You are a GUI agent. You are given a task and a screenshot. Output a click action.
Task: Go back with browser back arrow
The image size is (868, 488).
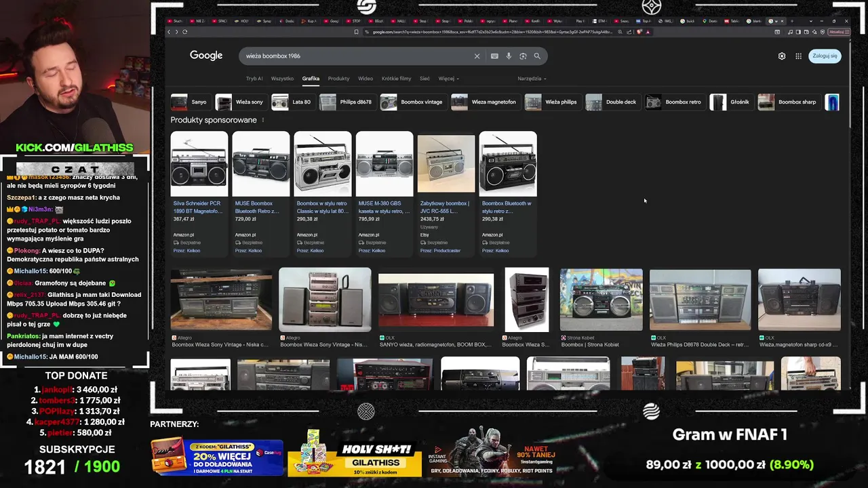pyautogui.click(x=170, y=32)
